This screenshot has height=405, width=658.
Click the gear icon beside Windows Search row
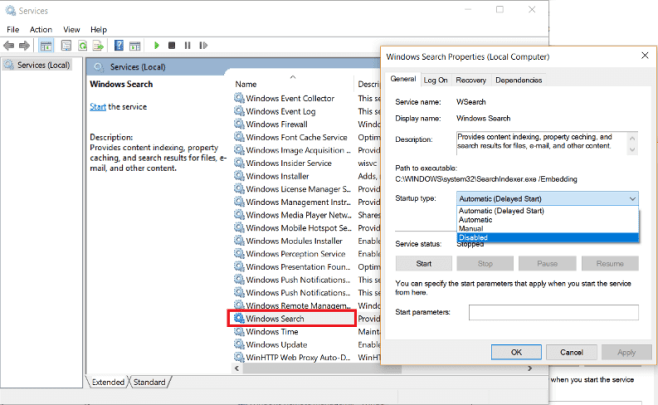point(239,319)
